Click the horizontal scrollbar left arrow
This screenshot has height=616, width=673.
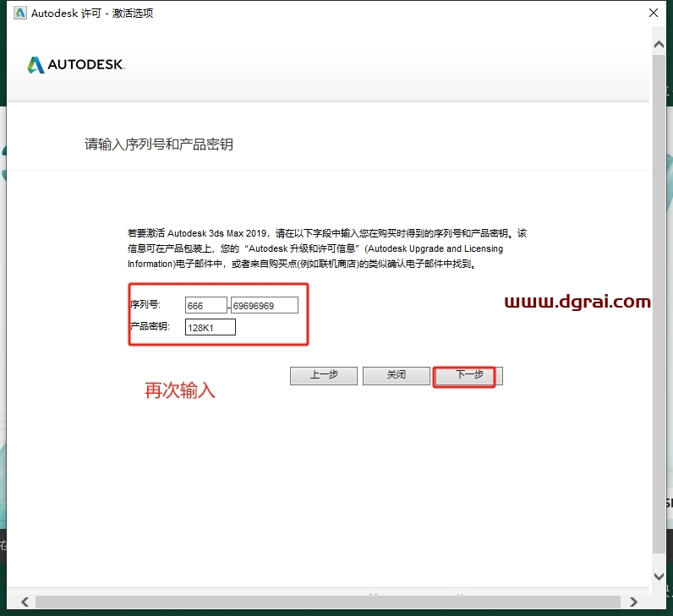pos(25,602)
